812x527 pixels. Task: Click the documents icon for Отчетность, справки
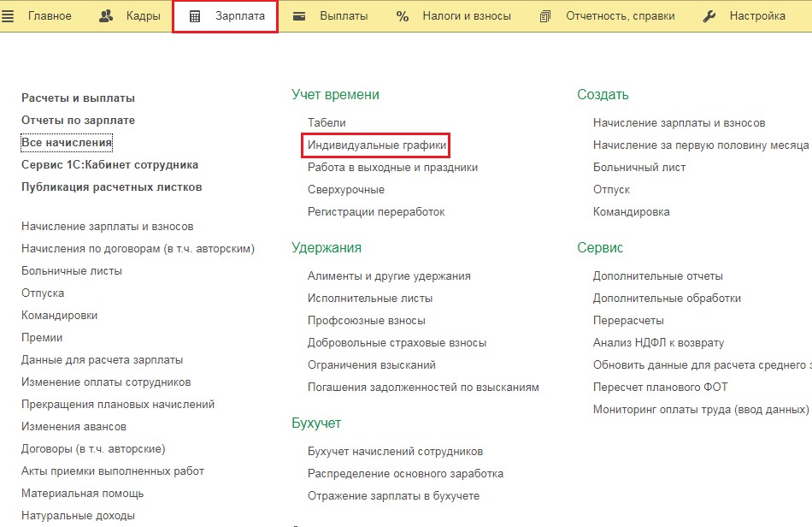(x=545, y=16)
